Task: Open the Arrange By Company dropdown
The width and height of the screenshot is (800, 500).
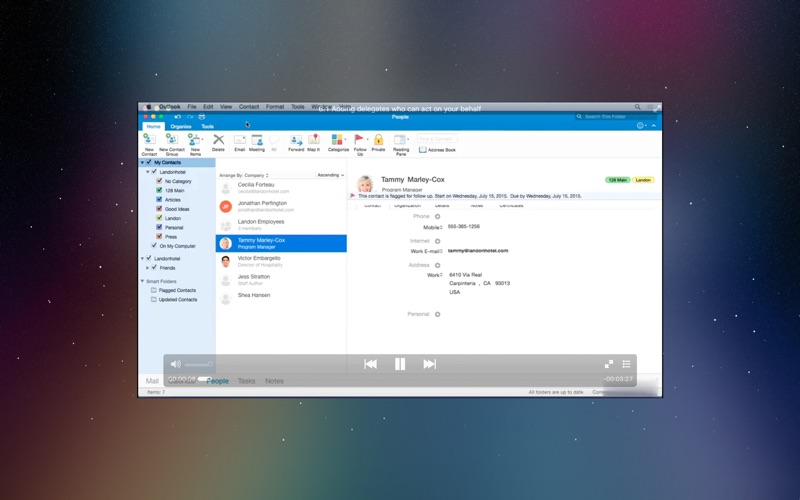Action: tap(244, 176)
